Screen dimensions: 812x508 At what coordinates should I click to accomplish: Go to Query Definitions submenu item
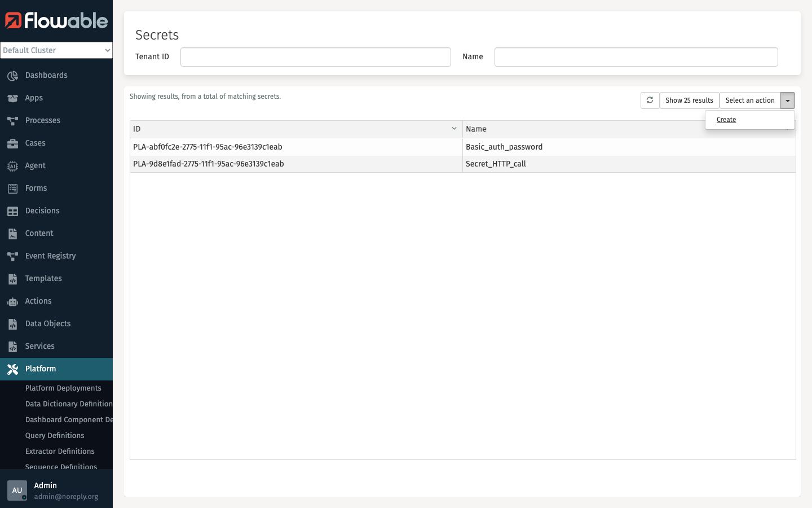55,436
